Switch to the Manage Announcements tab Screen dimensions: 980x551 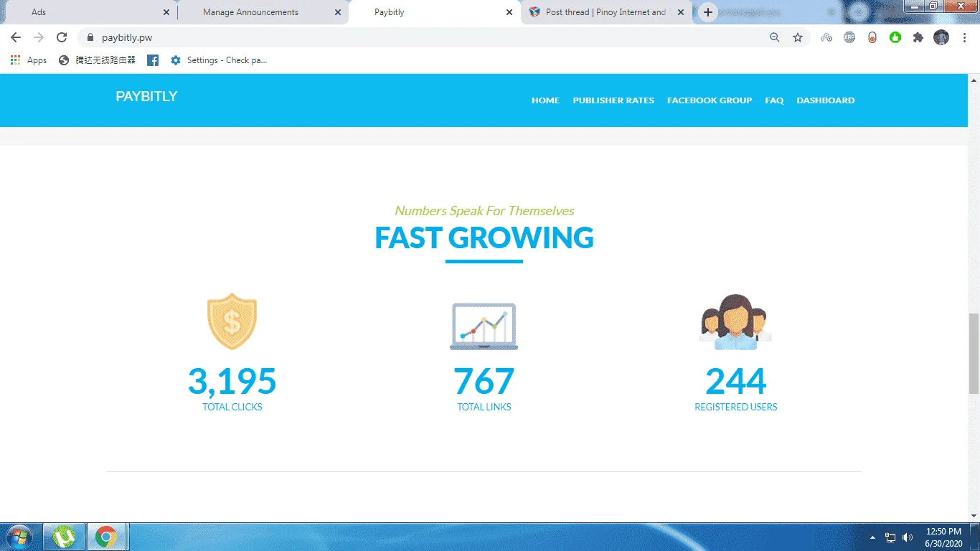coord(263,12)
